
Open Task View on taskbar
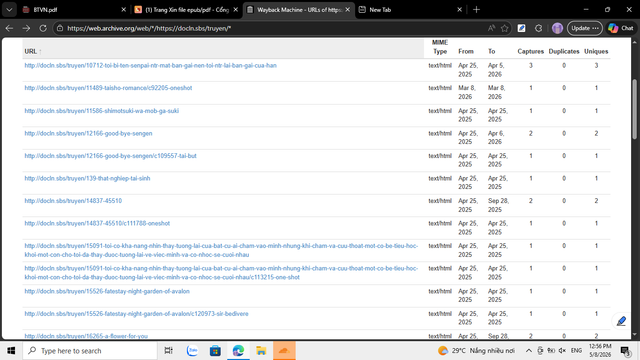pyautogui.click(x=168, y=351)
